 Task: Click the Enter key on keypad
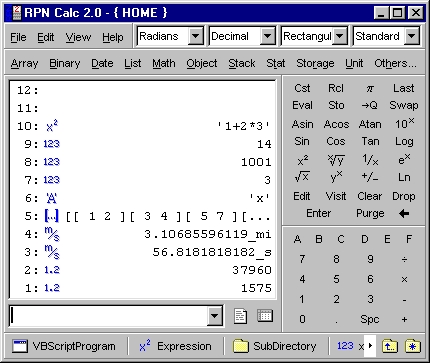pos(319,213)
